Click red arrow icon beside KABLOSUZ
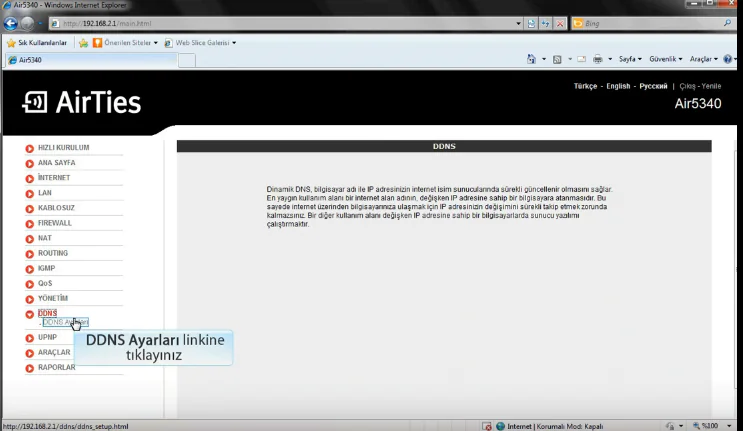The height and width of the screenshot is (431, 743). coord(29,209)
